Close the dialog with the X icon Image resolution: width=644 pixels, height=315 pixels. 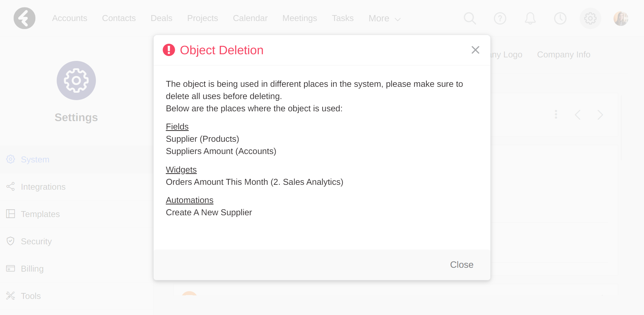click(x=475, y=50)
